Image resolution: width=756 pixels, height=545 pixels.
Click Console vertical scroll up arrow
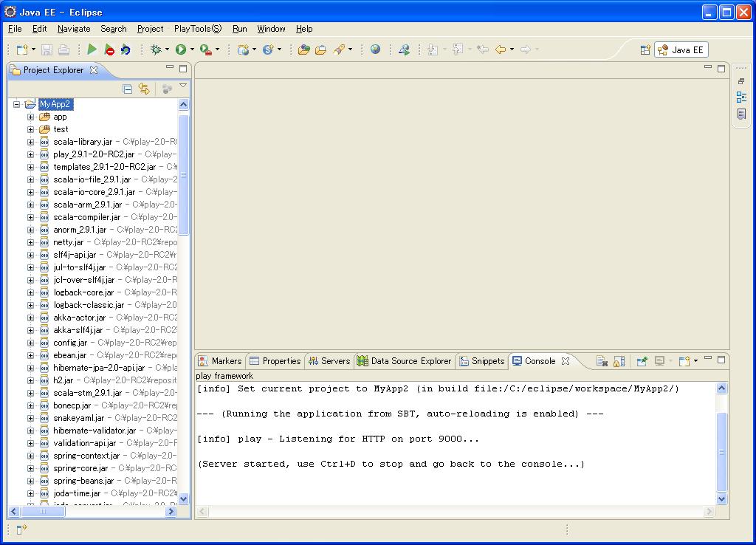(722, 388)
